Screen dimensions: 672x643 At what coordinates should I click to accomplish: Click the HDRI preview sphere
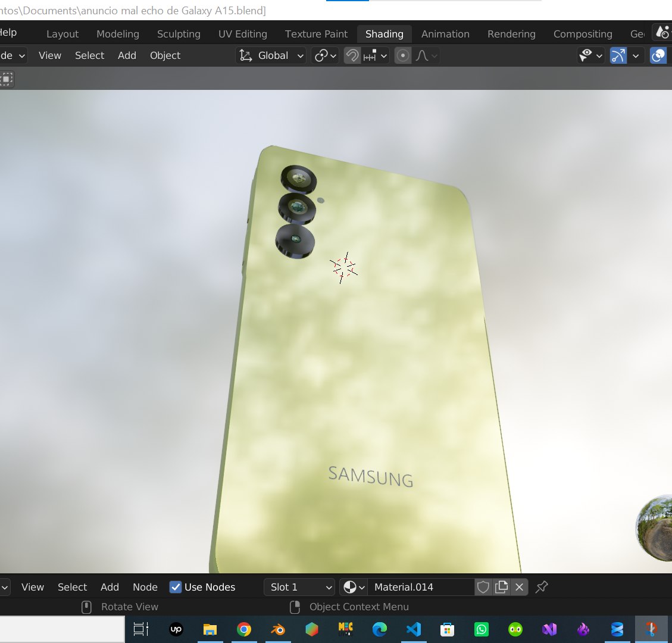point(654,527)
